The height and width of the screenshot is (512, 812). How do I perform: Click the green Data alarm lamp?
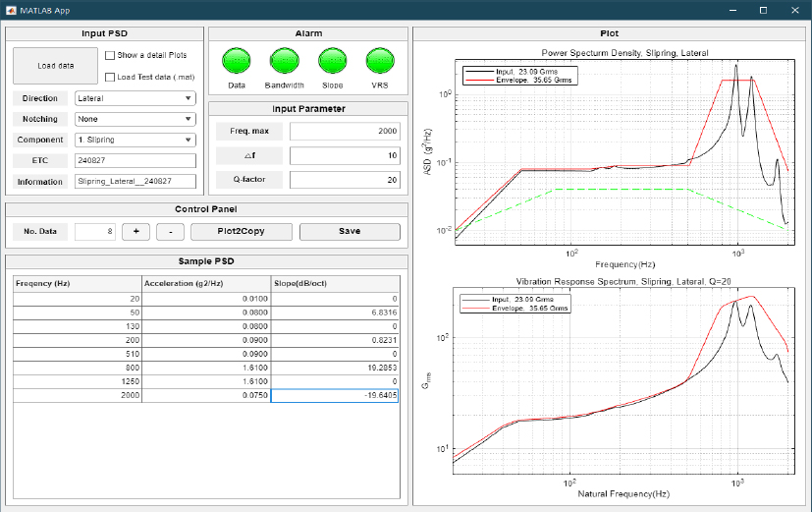237,61
